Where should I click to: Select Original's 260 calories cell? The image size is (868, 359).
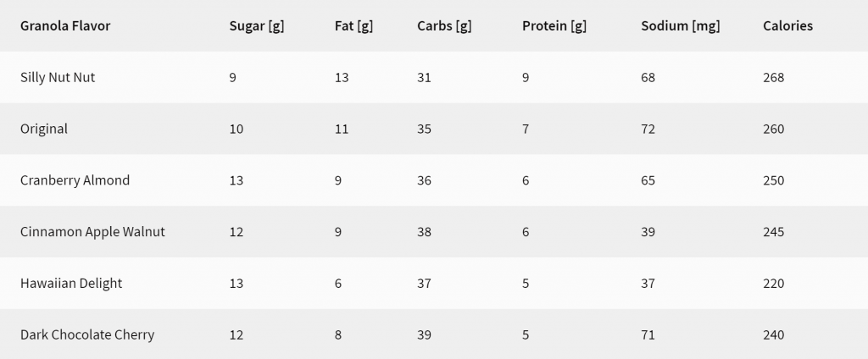(773, 129)
